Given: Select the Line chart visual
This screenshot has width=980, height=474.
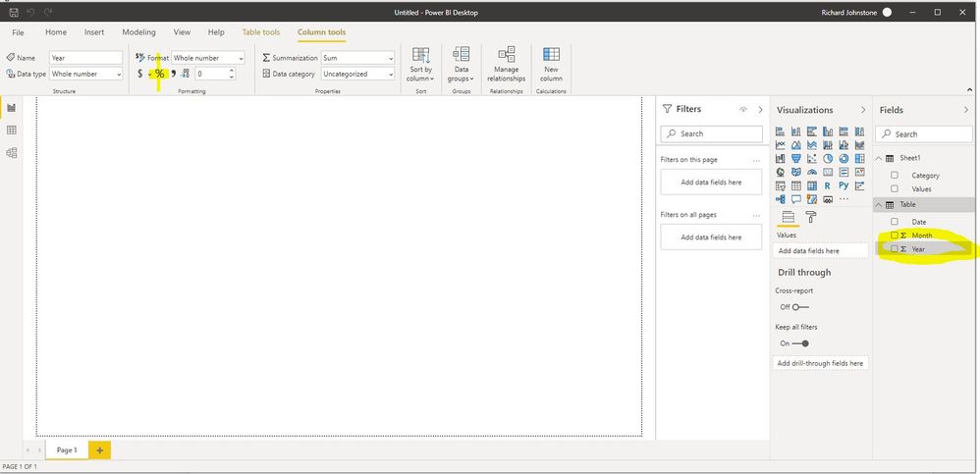Looking at the screenshot, I should tap(780, 145).
